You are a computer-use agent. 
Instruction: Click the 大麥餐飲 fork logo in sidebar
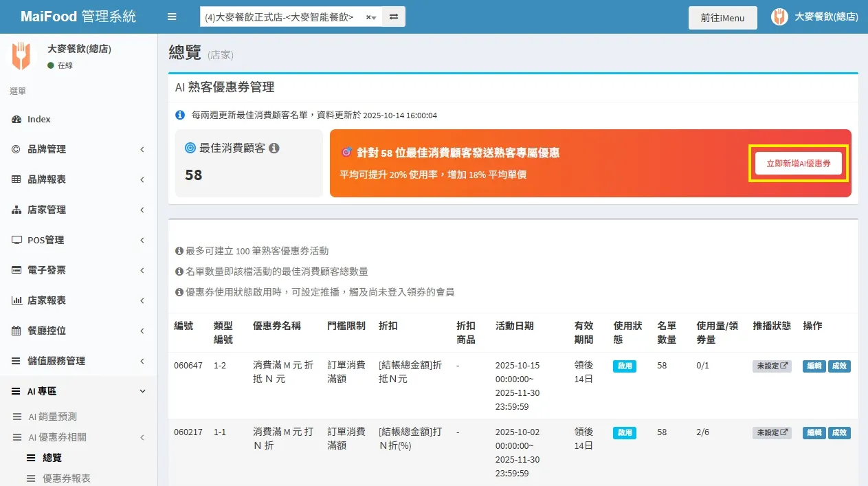pos(21,56)
